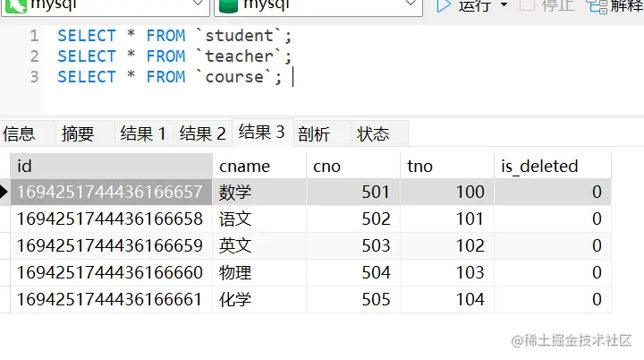The width and height of the screenshot is (644, 360).
Task: Click tno cell 100
Action: point(447,193)
